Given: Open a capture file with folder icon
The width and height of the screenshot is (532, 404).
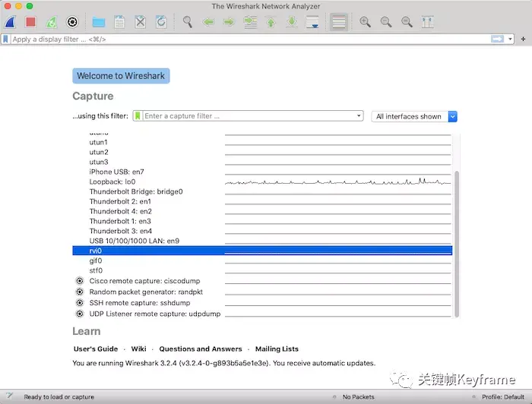Looking at the screenshot, I should [x=99, y=22].
